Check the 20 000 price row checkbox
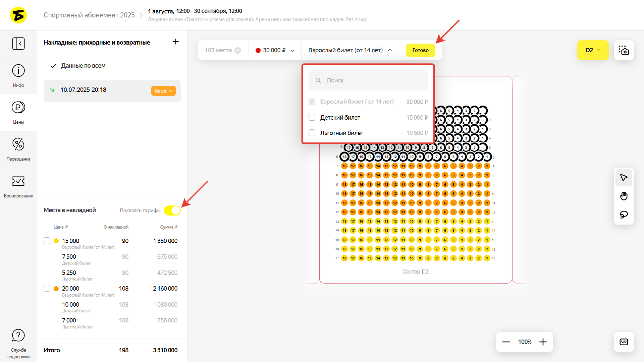This screenshot has height=362, width=644. click(x=47, y=289)
